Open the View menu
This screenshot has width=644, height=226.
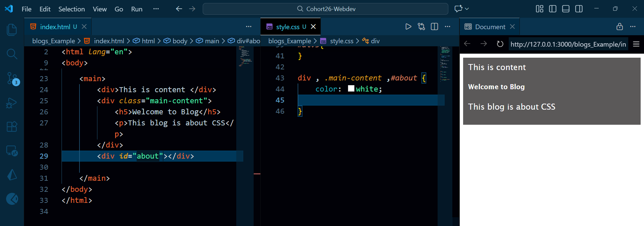pos(100,9)
